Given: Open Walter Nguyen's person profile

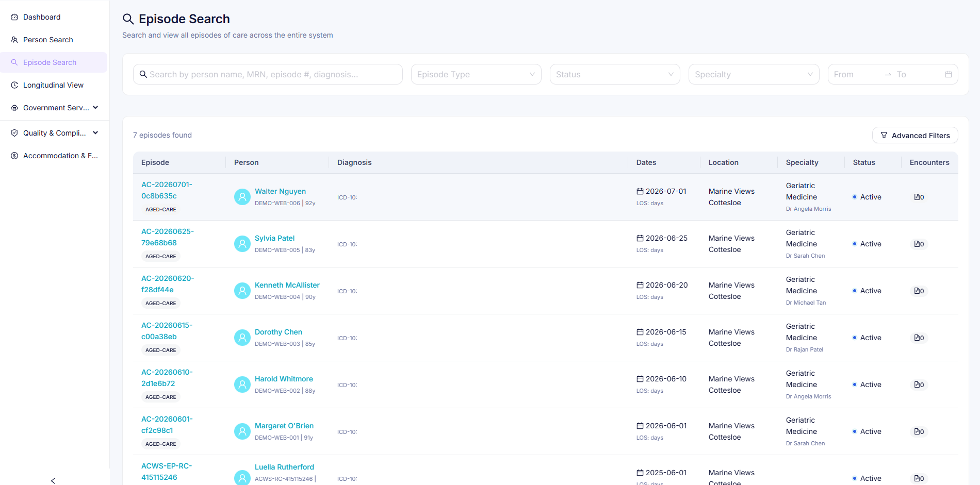Looking at the screenshot, I should coord(280,191).
